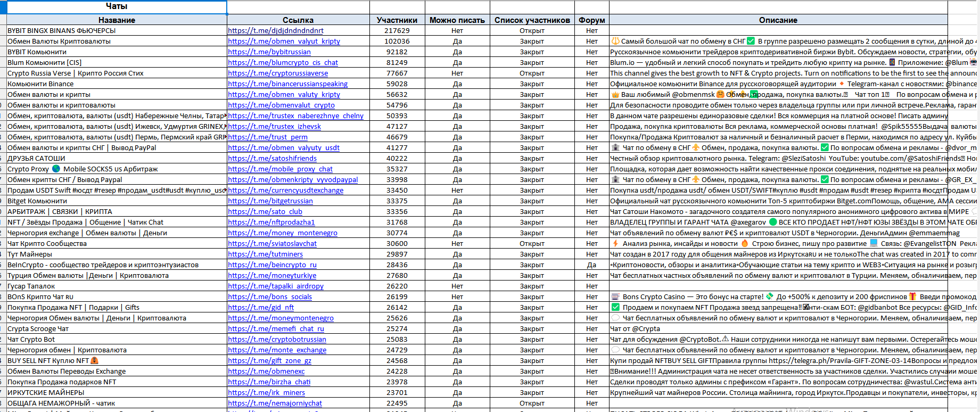Select the Участники header cell
This screenshot has height=412, width=980.
(397, 20)
